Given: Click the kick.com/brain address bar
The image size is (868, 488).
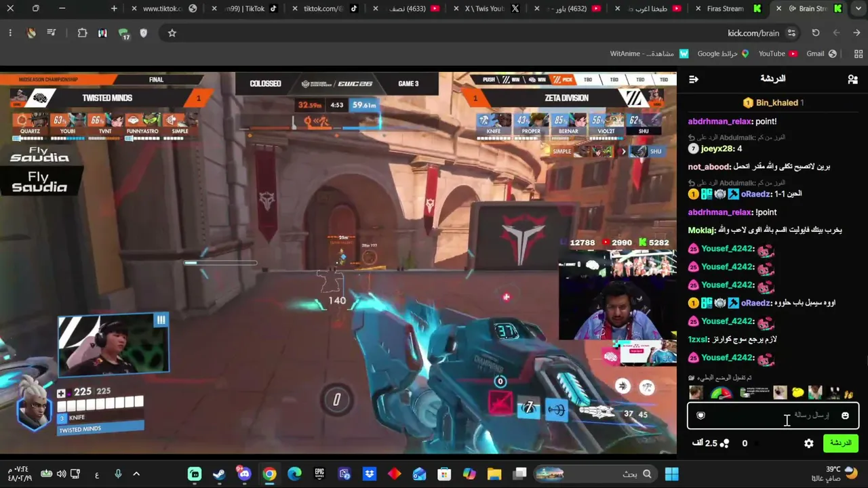Looking at the screenshot, I should point(478,33).
